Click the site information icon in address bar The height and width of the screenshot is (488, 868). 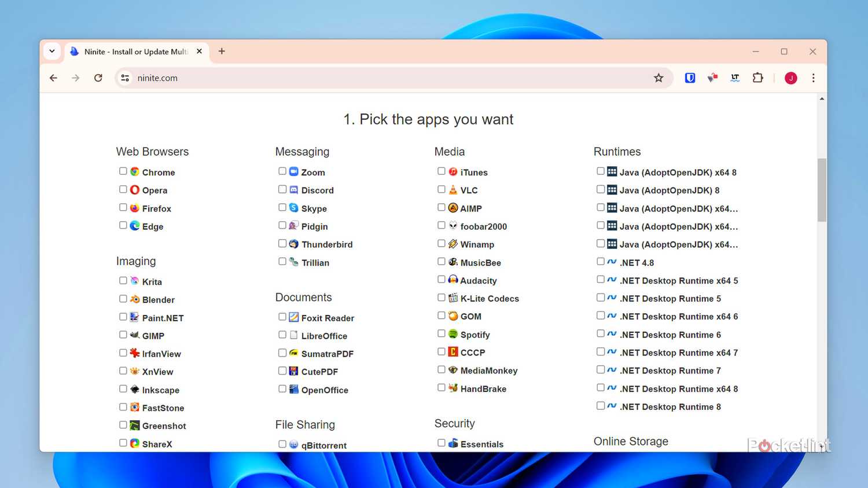tap(125, 78)
